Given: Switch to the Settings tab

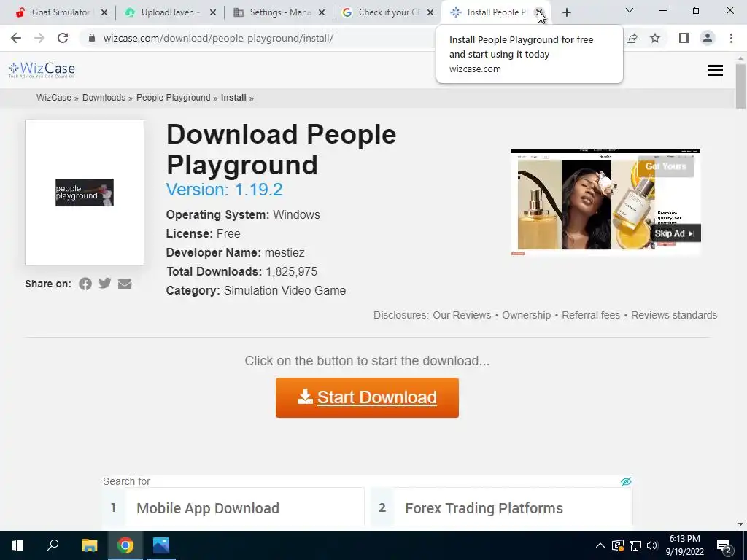Looking at the screenshot, I should 279,12.
